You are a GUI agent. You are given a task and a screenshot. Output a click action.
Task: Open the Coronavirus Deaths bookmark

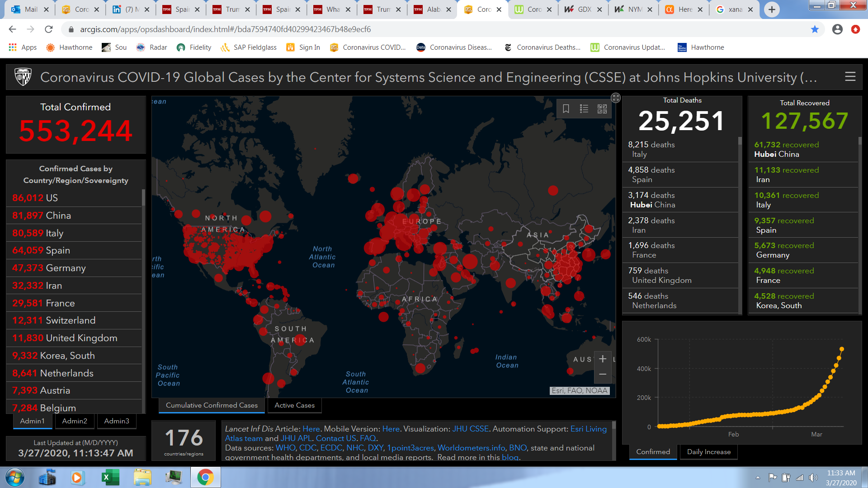(x=542, y=47)
